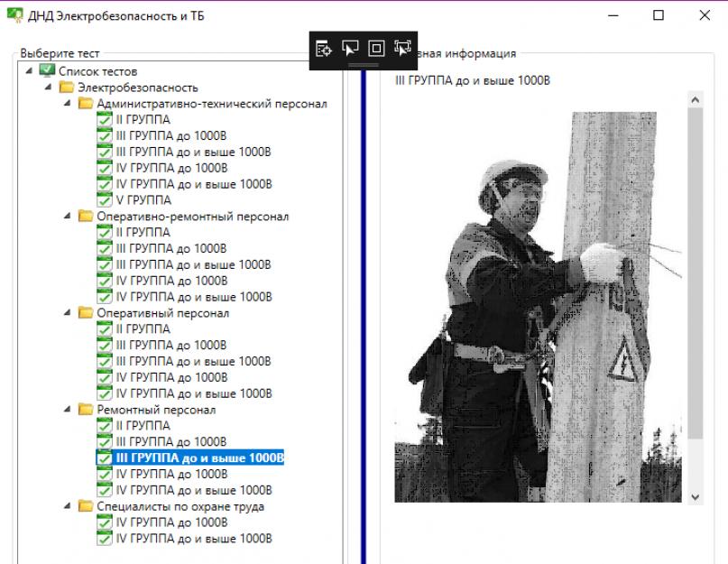Click checkmark icon of II ГРУППА under Оперативный персонал
This screenshot has width=728, height=564.
(105, 329)
